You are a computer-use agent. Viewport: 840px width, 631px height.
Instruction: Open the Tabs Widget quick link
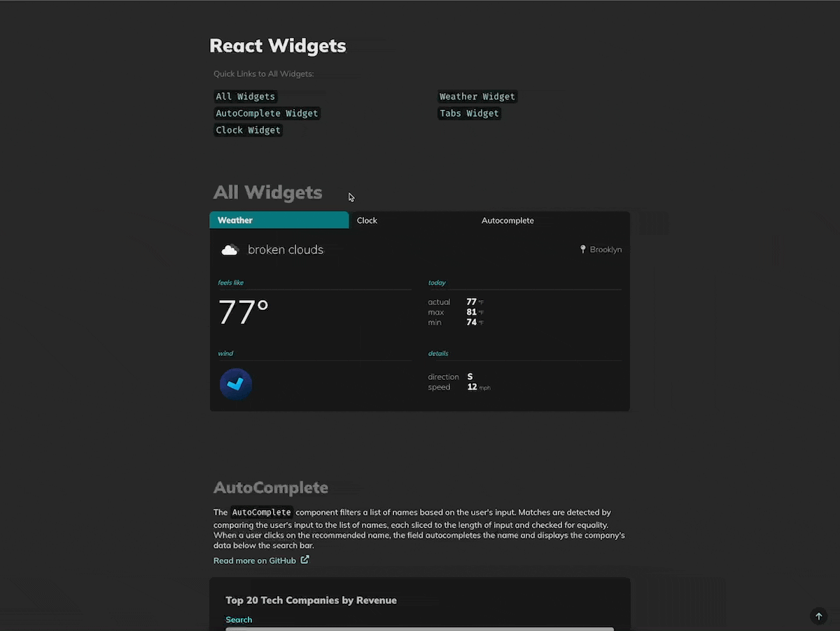(469, 113)
